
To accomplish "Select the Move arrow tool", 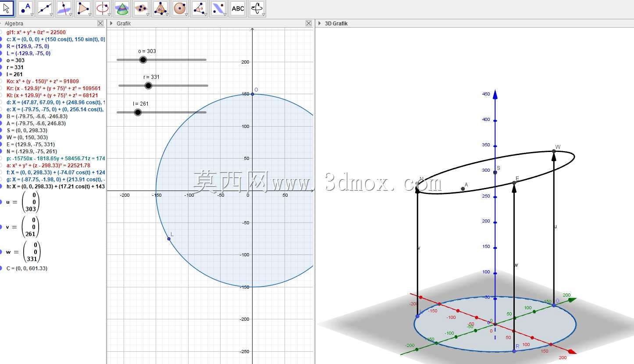I will [7, 8].
